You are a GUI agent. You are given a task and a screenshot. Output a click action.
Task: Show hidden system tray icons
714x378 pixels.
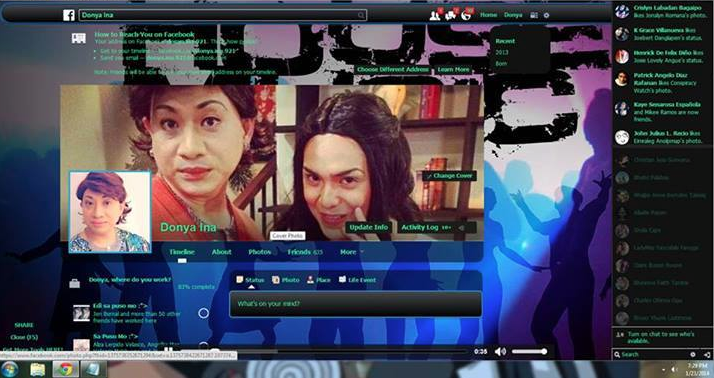click(662, 369)
